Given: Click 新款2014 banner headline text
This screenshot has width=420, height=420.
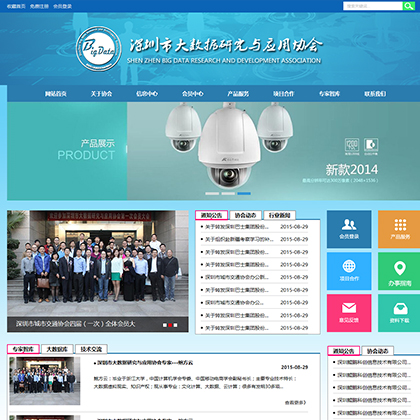Looking at the screenshot, I should 352,170.
